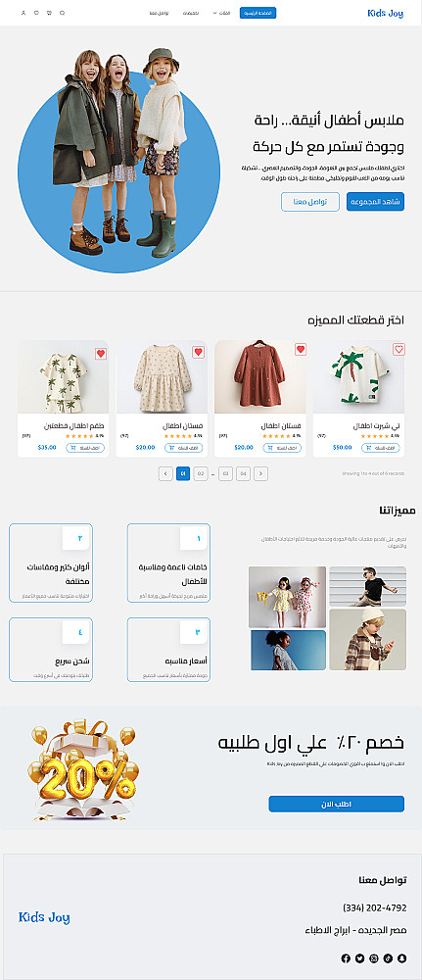Open the TikTok icon in the footer
Viewport: 422px width, 980px height.
coord(388,958)
